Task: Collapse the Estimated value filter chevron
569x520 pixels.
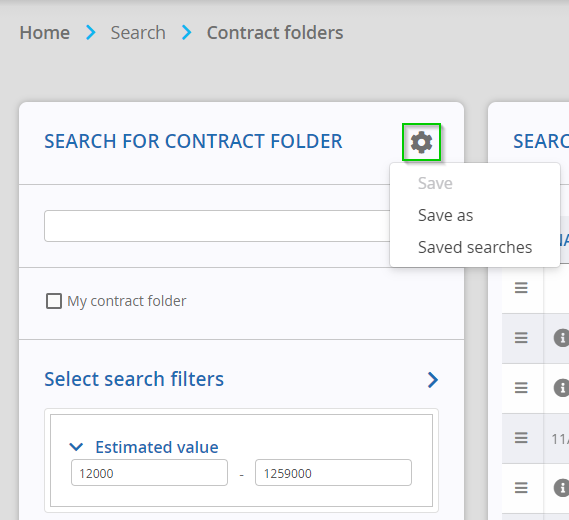Action: pos(76,447)
